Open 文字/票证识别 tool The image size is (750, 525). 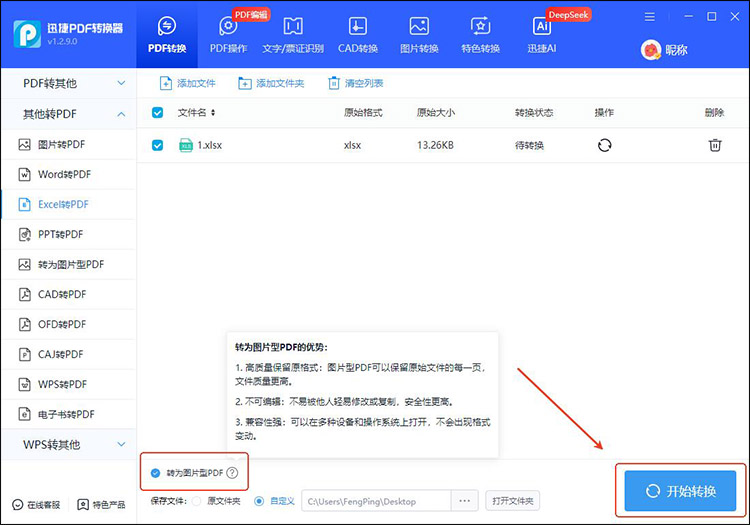(293, 35)
